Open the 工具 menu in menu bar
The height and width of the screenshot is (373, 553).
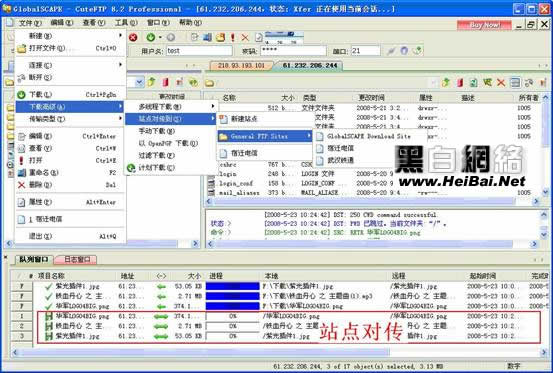tap(126, 23)
